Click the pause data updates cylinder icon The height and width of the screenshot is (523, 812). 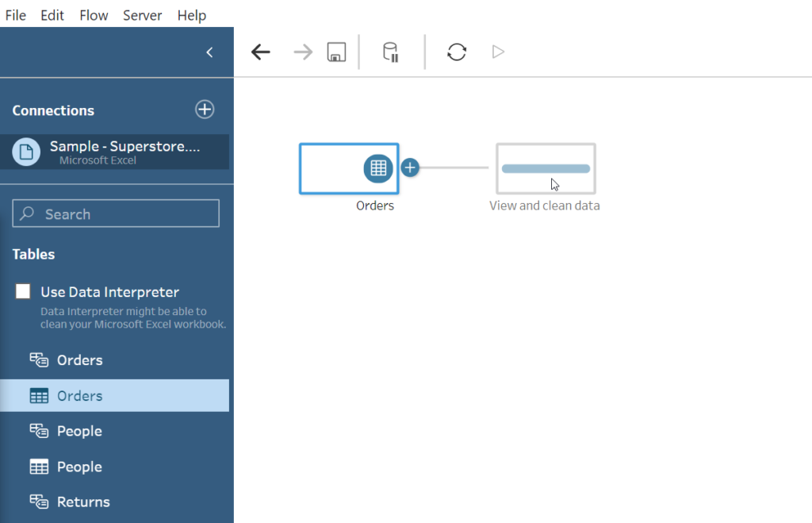(390, 52)
